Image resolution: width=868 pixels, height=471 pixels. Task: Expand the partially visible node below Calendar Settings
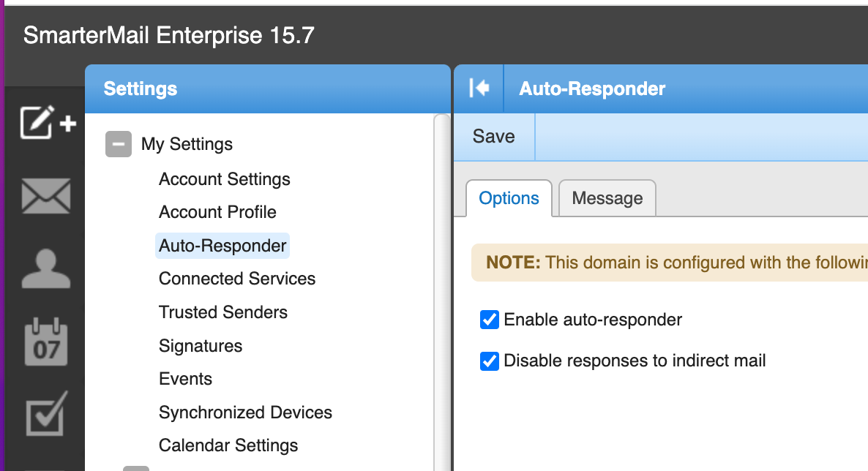pyautogui.click(x=135, y=467)
